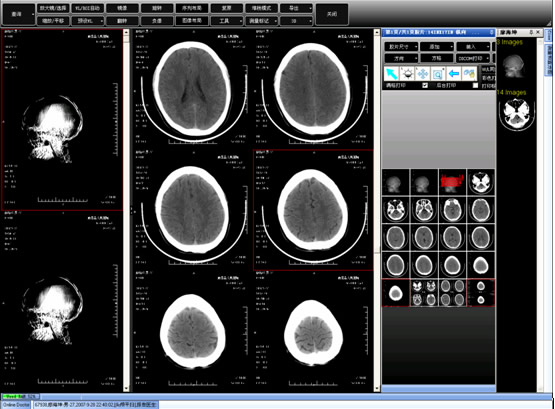The image size is (555, 409).
Task: Click the large 关闭 close button
Action: click(x=332, y=14)
